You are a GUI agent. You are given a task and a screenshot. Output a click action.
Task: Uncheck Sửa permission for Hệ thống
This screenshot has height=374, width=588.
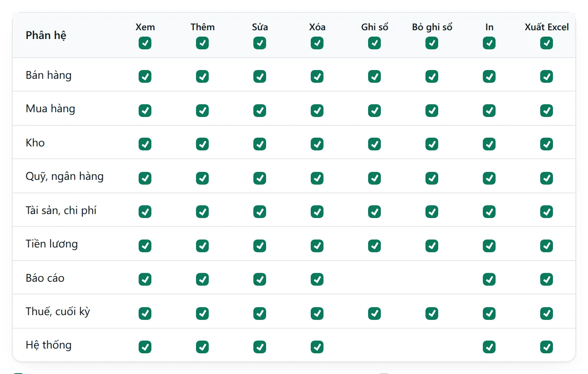point(260,347)
